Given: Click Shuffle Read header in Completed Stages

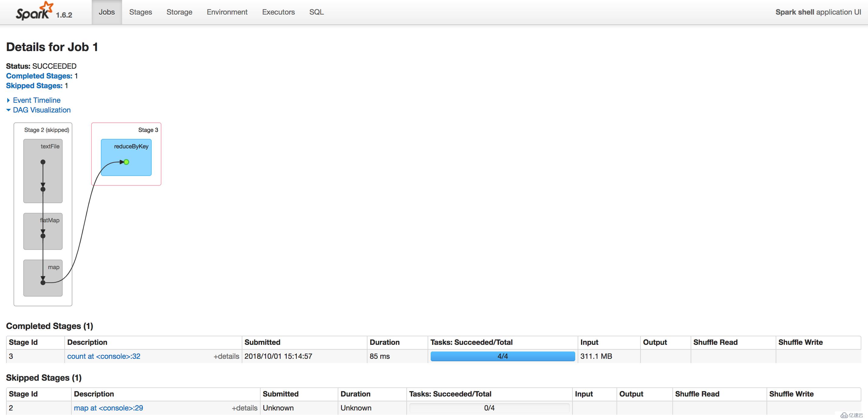Looking at the screenshot, I should coord(715,342).
